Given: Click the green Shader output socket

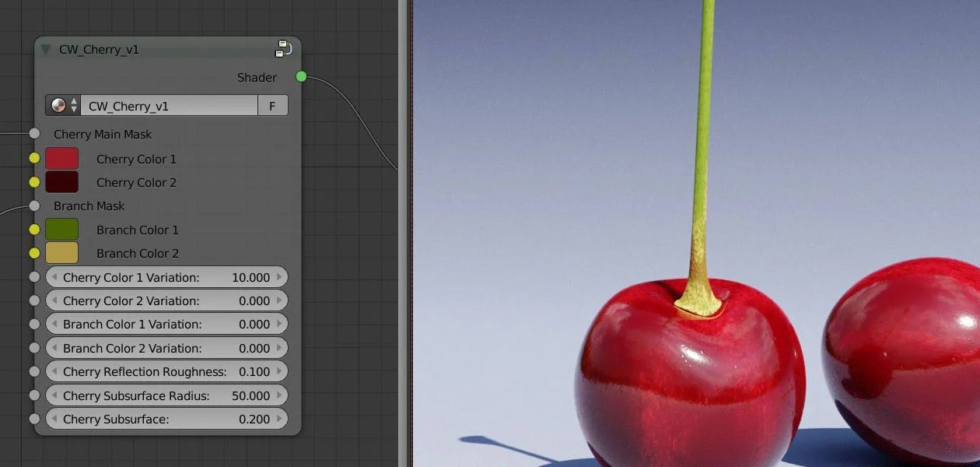Looking at the screenshot, I should [x=301, y=77].
